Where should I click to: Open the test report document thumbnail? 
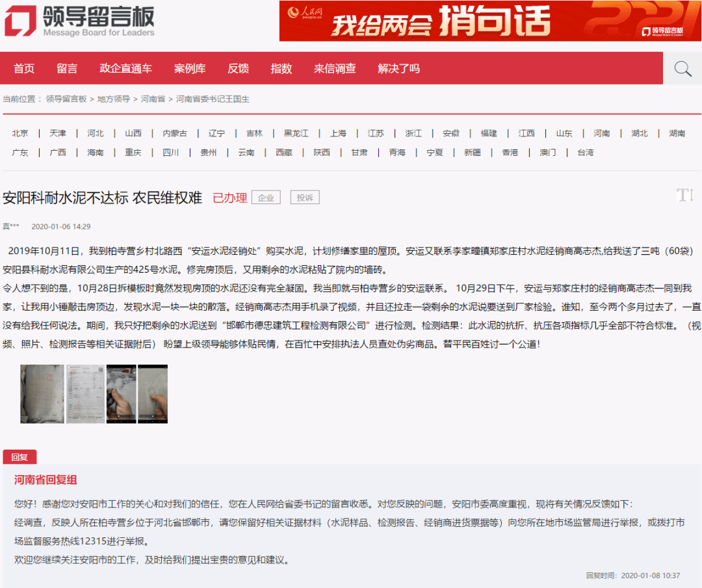tap(85, 394)
